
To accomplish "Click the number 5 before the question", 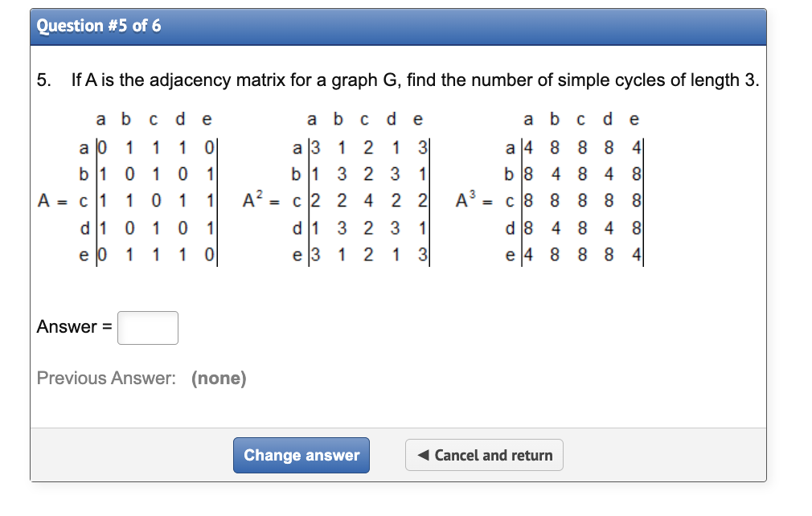I will pos(42,80).
